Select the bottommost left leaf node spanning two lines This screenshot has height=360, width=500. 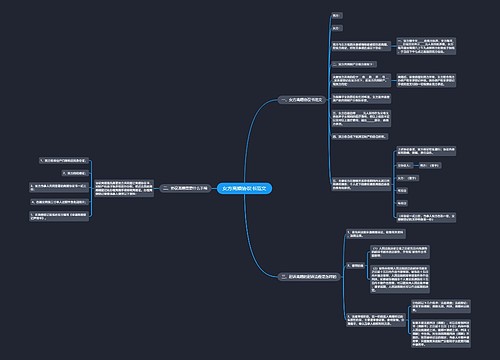(x=59, y=216)
